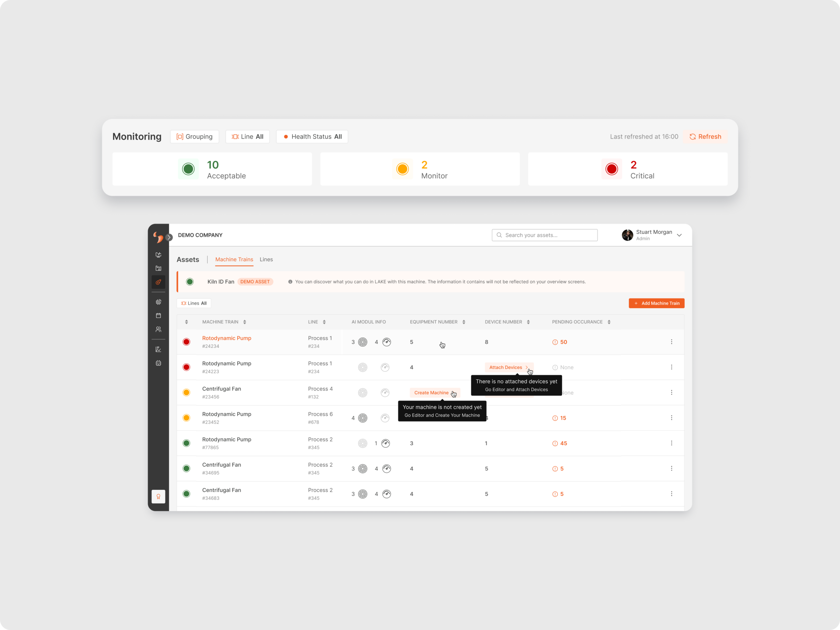Screen dimensions: 840x630
Task: Click Add Machine Train button
Action: click(x=655, y=304)
